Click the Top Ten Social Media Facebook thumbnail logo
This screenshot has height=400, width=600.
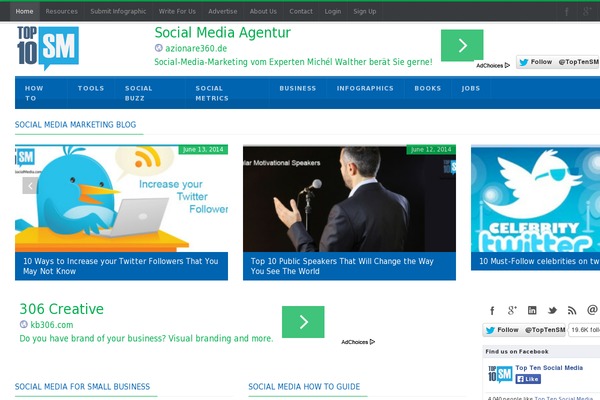(x=500, y=374)
